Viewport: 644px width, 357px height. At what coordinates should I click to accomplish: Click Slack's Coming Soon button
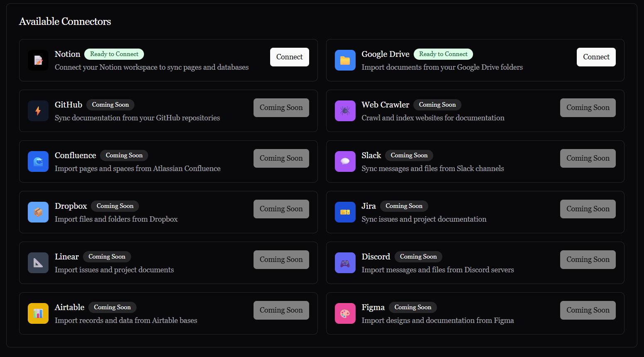point(588,158)
